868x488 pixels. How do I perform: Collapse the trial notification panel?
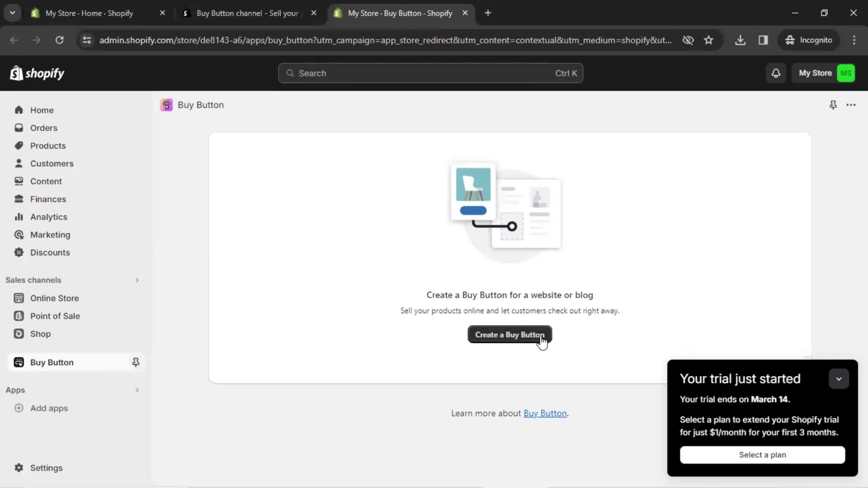click(838, 378)
